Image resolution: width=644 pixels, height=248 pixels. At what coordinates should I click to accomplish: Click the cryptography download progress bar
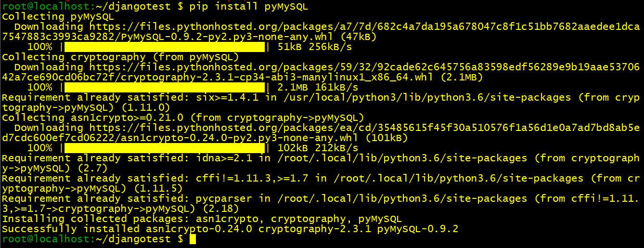pos(164,88)
